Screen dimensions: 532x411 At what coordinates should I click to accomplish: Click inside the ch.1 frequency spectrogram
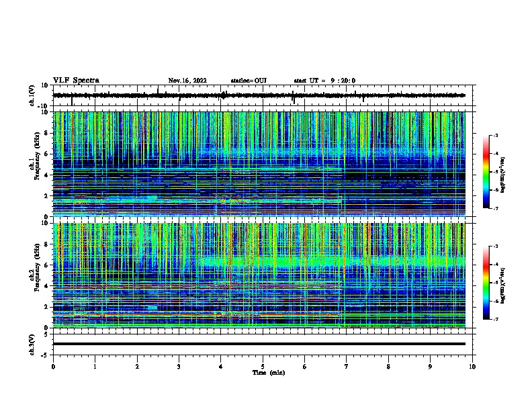click(259, 164)
